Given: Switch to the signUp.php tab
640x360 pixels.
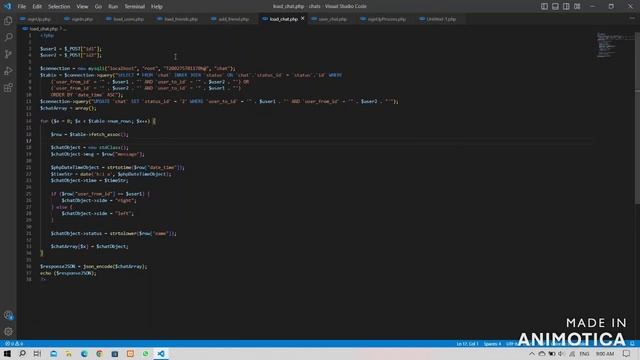Looking at the screenshot, I should [39, 19].
